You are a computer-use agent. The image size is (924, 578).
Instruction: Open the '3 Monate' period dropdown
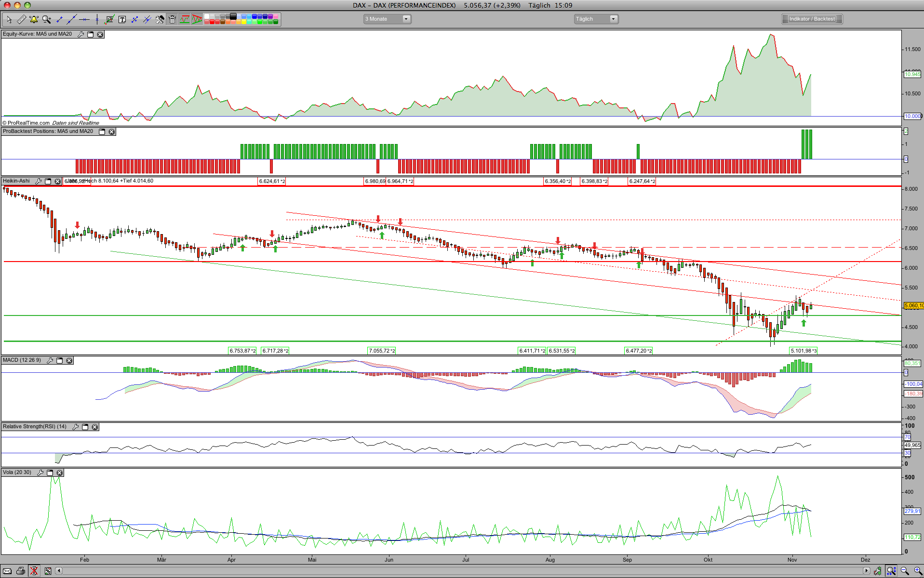387,19
